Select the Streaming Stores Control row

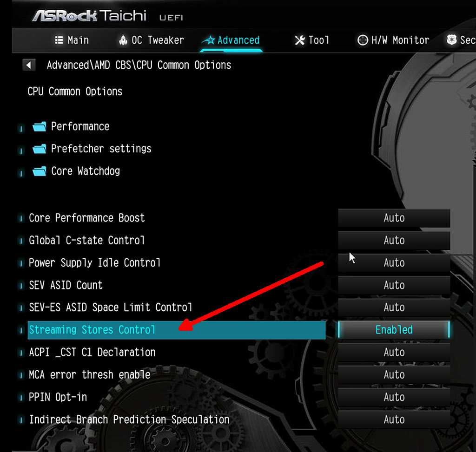(176, 330)
